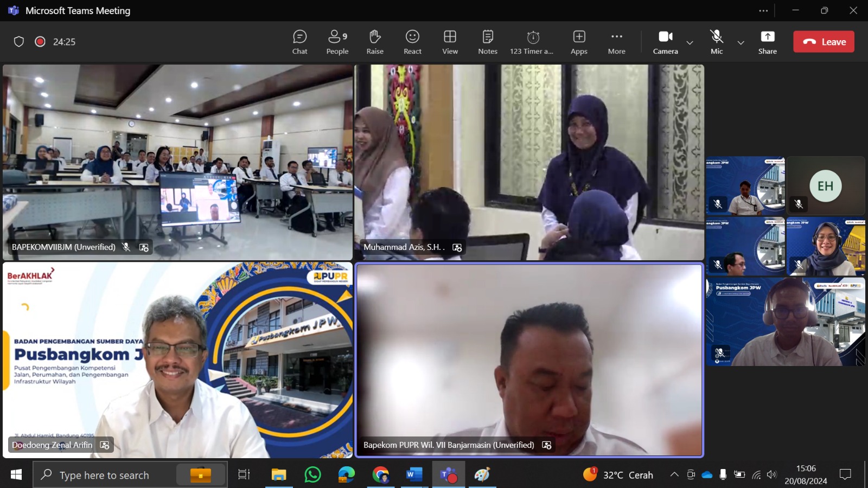Open the notification center
Screen dimensions: 868x488
[x=845, y=474]
